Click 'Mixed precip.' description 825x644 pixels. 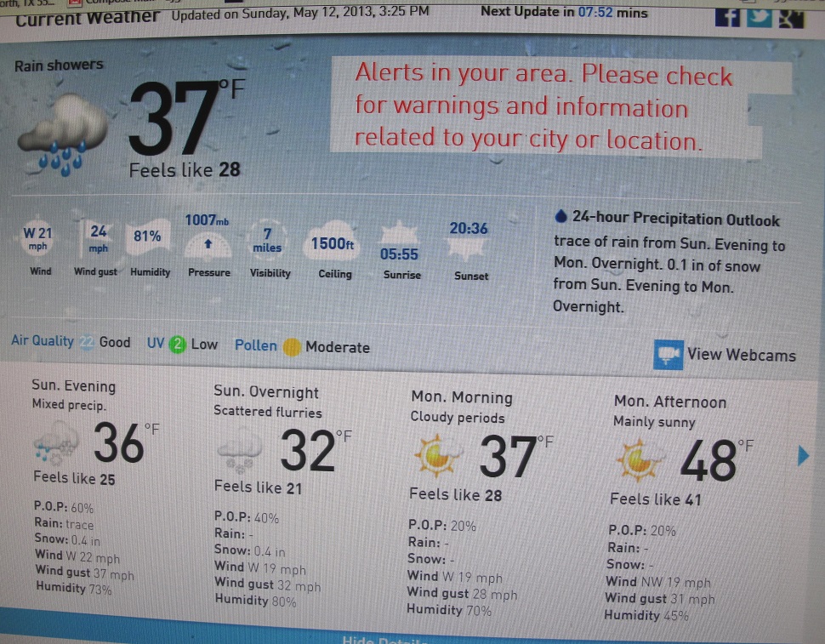(69, 404)
